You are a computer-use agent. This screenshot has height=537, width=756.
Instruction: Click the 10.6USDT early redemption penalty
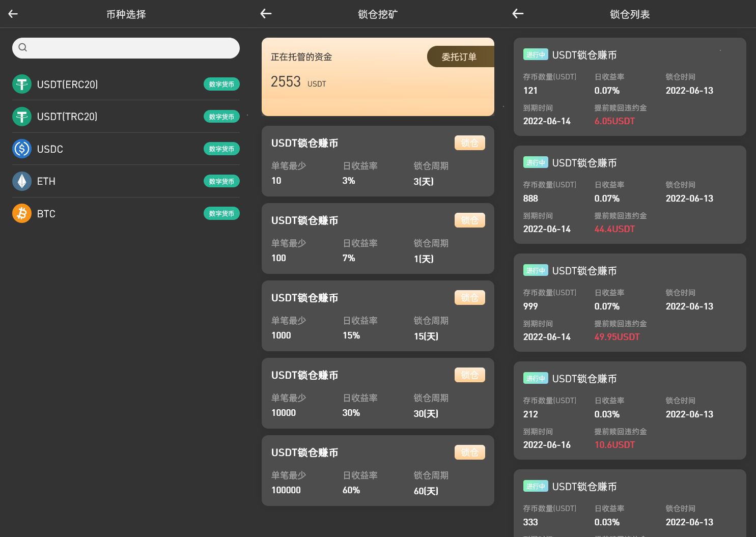click(x=614, y=445)
